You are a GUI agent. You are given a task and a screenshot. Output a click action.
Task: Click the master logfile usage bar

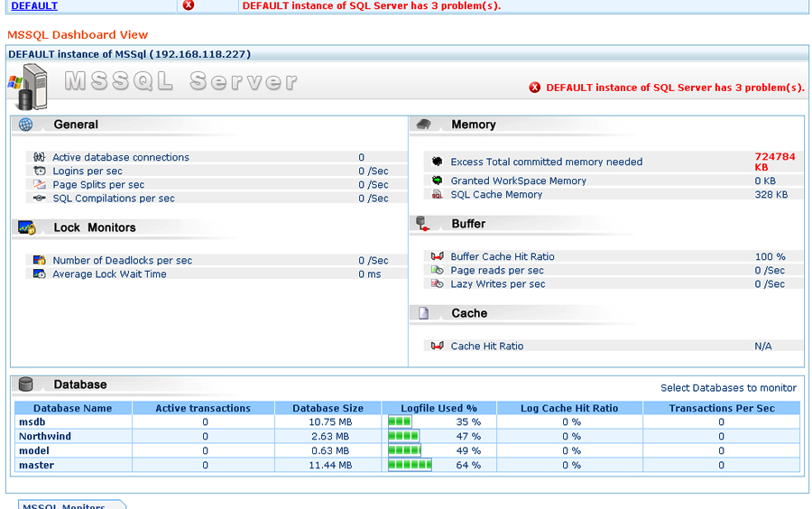point(410,465)
